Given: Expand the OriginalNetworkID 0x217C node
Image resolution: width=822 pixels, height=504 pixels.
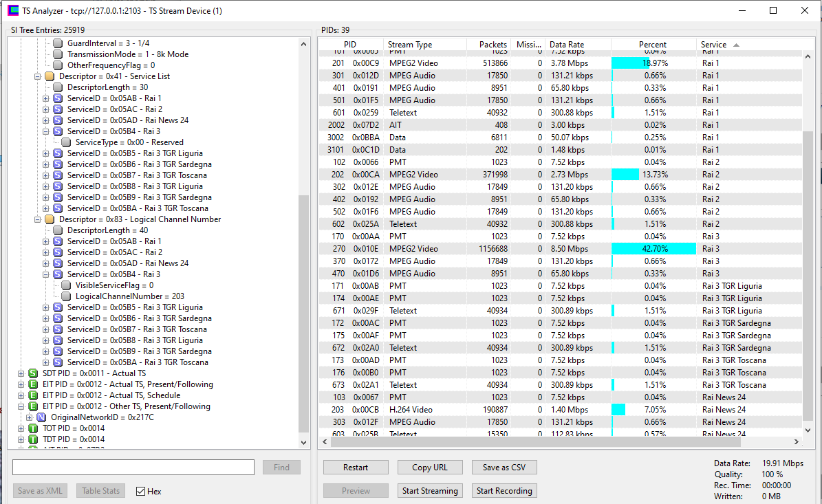Looking at the screenshot, I should click(x=30, y=417).
